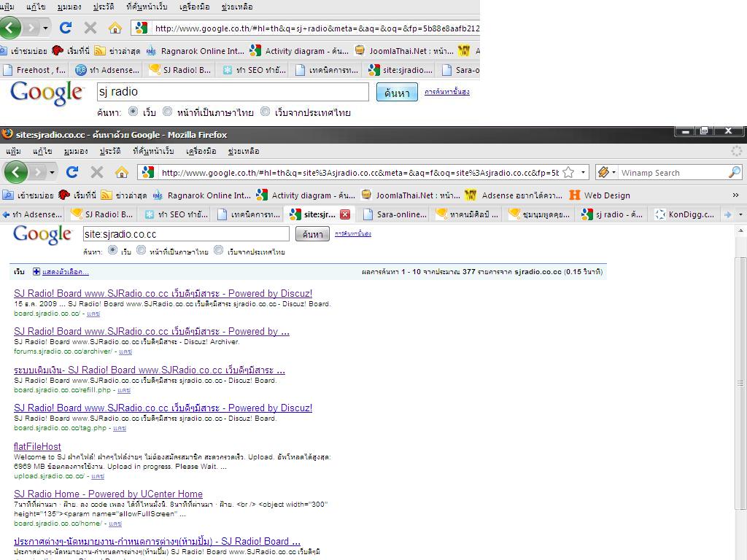Open เริ่มที่นี่ bookmark in front window
The width and height of the screenshot is (747, 560).
tap(79, 195)
